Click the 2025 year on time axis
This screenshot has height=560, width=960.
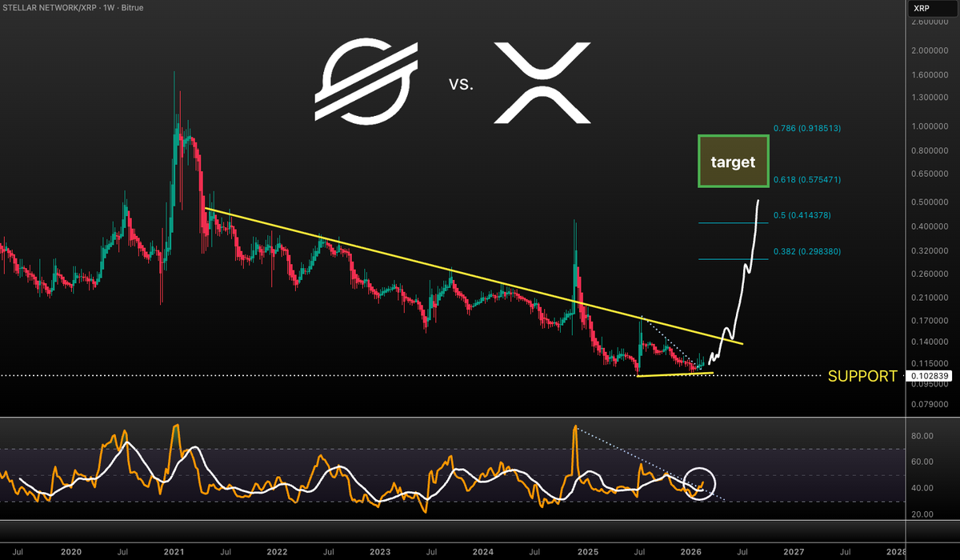pyautogui.click(x=586, y=552)
